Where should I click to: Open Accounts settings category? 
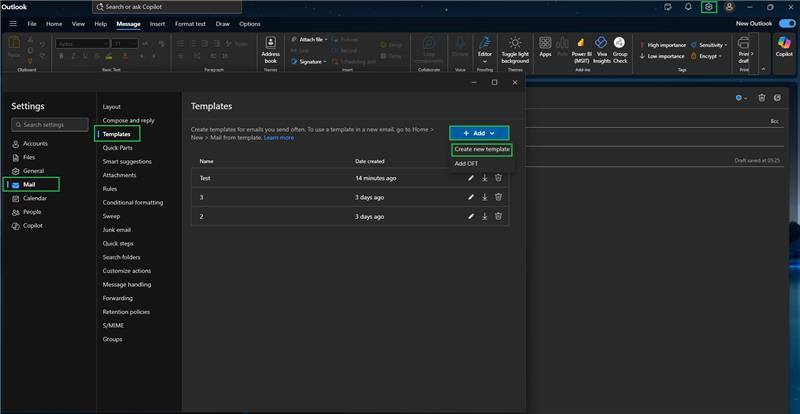(x=35, y=144)
